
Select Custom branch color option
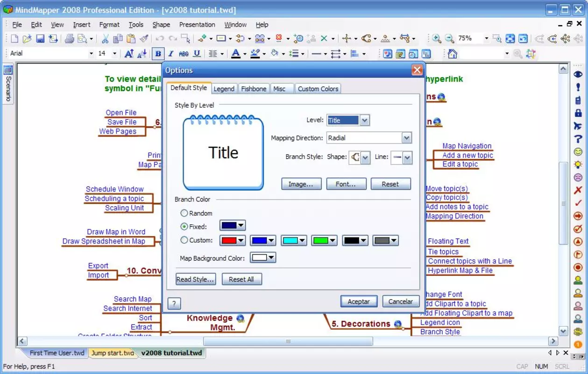pyautogui.click(x=184, y=240)
